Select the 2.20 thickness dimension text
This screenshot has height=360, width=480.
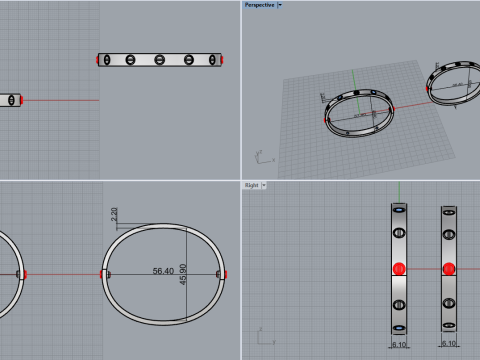pyautogui.click(x=114, y=214)
